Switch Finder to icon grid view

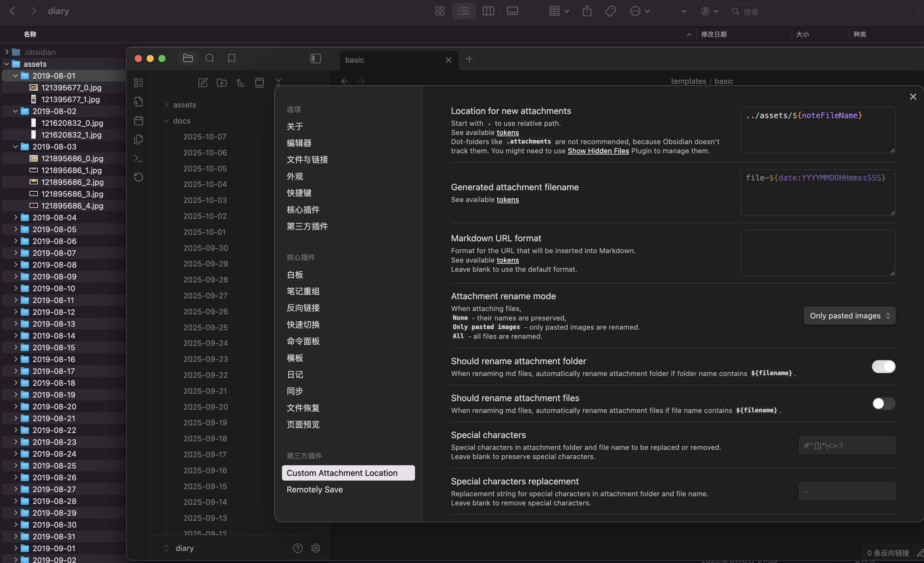(x=440, y=11)
